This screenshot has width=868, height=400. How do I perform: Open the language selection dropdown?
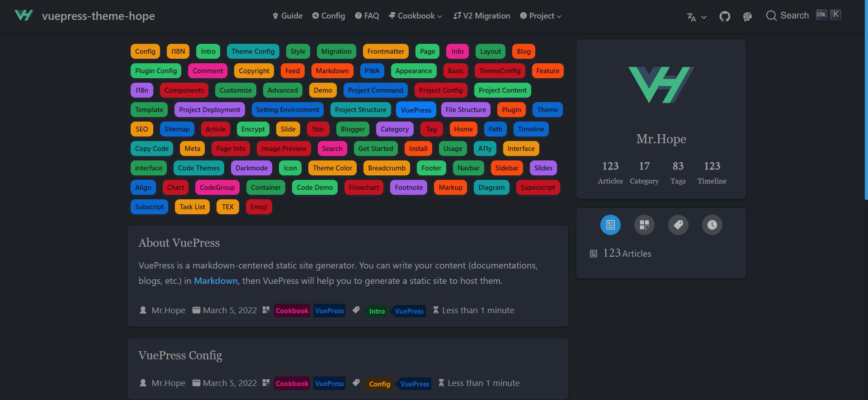click(696, 17)
